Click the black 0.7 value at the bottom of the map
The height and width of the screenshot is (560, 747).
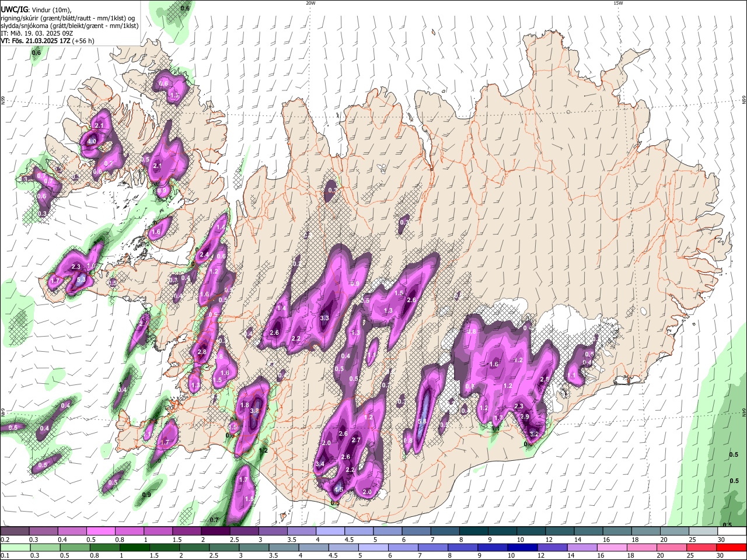coord(214,520)
